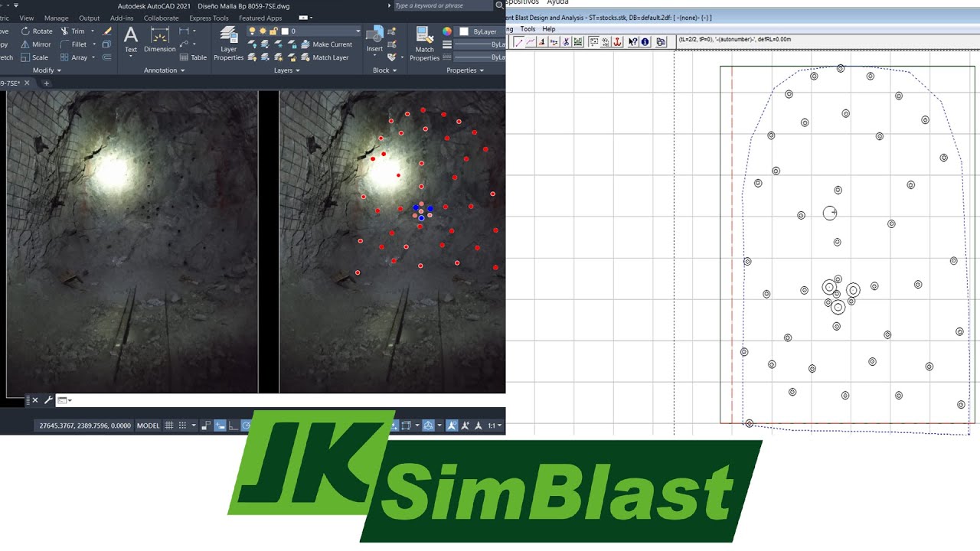Open the JKSimBlast Tools menu
This screenshot has width=980, height=551.
pyautogui.click(x=528, y=29)
